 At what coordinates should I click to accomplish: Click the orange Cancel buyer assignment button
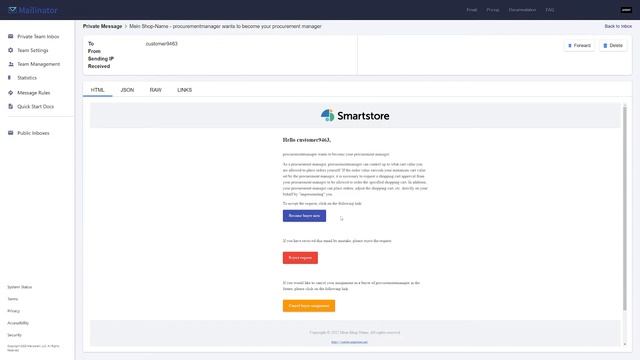309,306
